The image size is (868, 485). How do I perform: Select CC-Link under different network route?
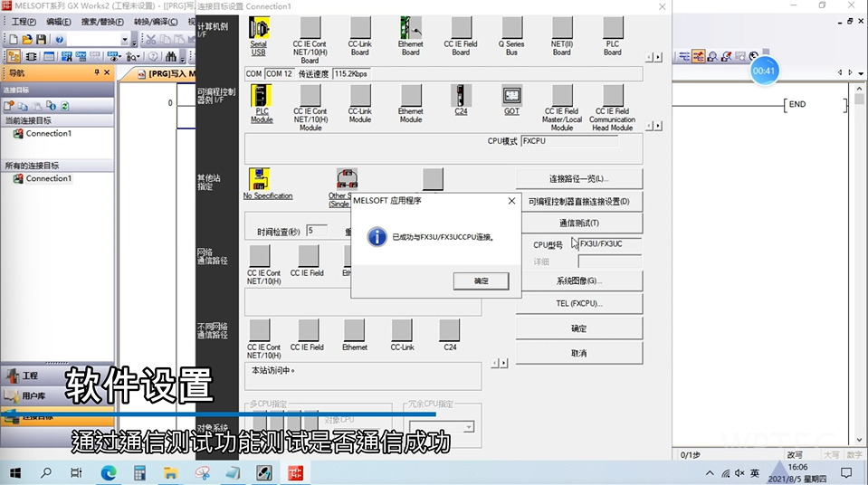click(x=402, y=330)
